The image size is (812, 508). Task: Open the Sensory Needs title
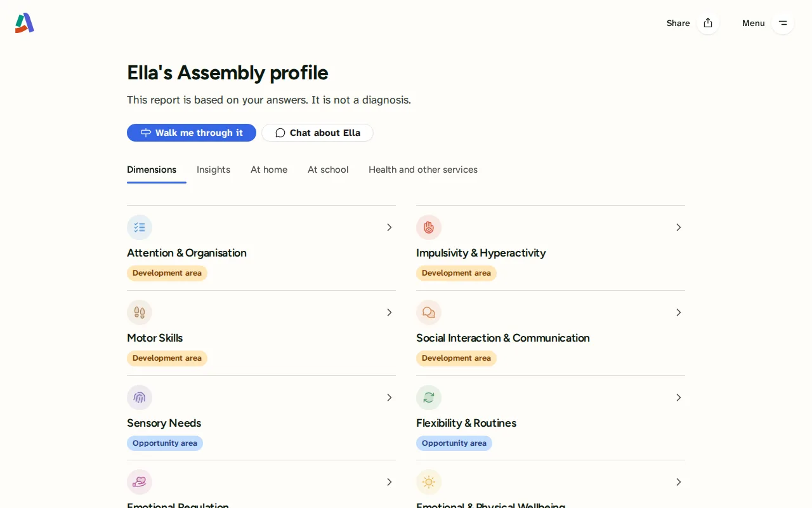[164, 423]
